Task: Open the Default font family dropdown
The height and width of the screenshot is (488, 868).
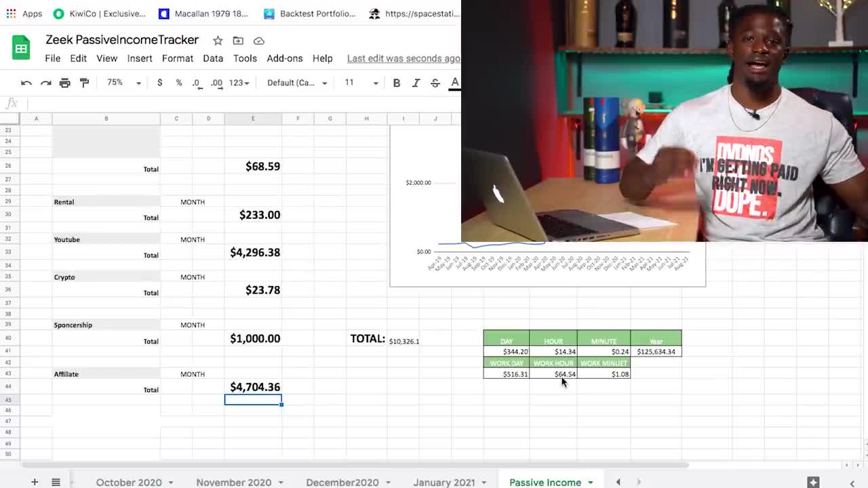Action: 297,83
